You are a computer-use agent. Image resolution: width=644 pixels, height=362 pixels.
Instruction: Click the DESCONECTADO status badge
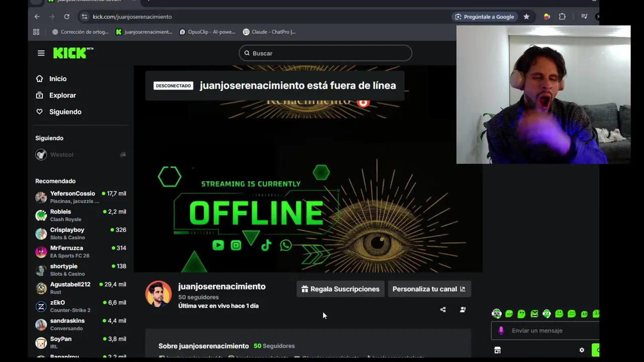pos(173,86)
